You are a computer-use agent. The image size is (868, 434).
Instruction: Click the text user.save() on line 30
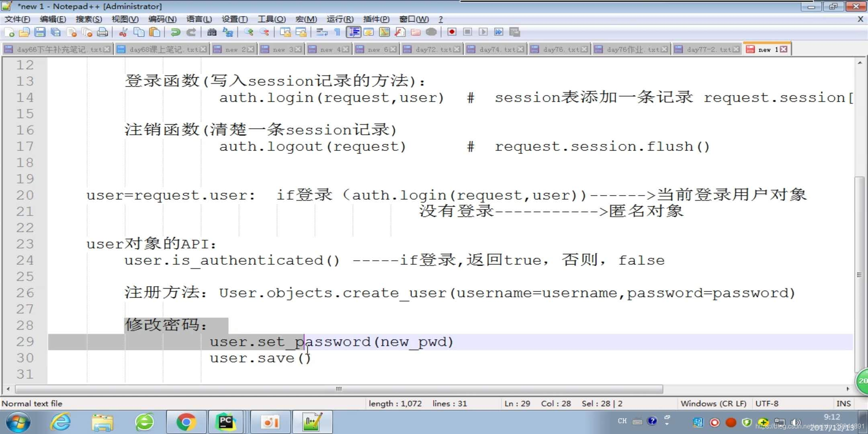coord(260,358)
